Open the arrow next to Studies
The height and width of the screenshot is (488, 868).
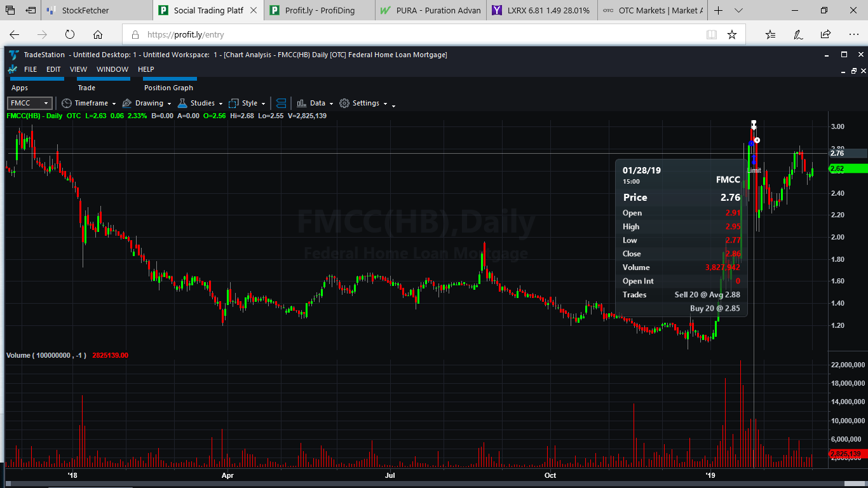[x=220, y=104]
